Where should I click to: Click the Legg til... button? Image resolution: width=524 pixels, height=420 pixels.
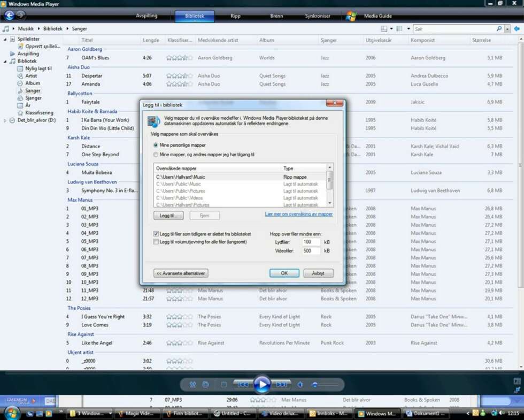[168, 215]
